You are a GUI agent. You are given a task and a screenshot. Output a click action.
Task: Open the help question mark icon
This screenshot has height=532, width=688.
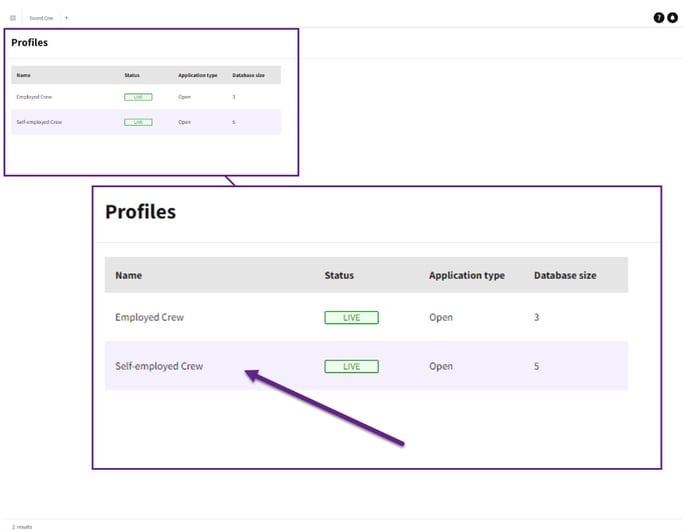[658, 18]
